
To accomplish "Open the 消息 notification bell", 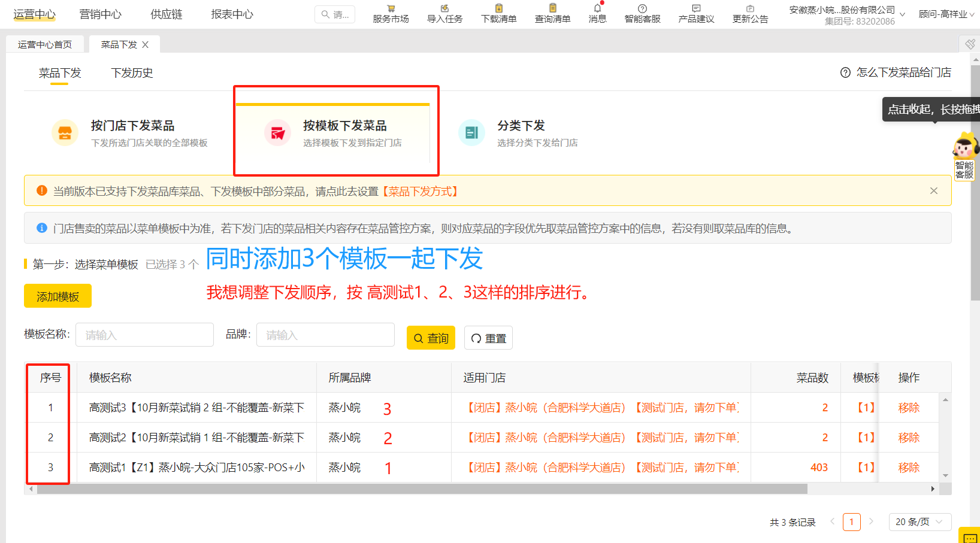I will (597, 9).
